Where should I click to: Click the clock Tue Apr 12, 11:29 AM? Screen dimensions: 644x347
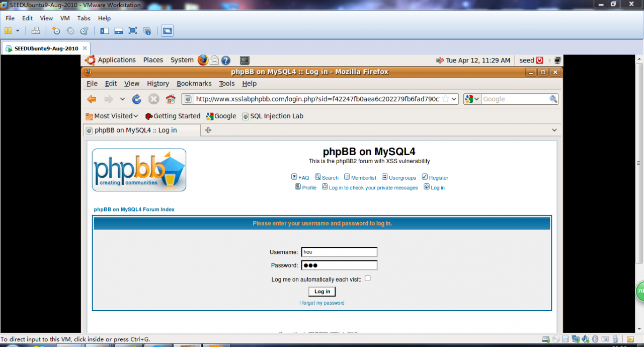(478, 60)
